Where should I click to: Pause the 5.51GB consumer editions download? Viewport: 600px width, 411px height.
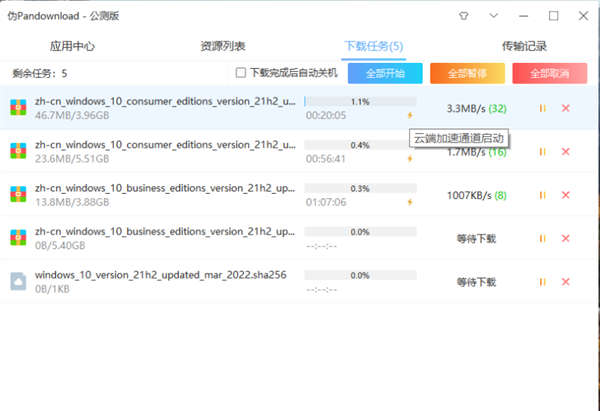pos(542,152)
